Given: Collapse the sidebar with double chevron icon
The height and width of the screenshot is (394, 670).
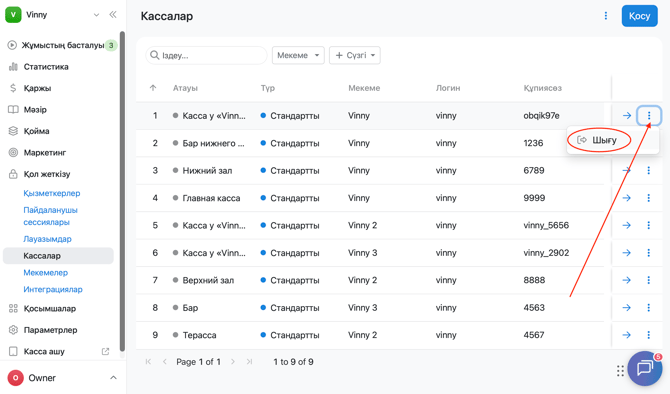Looking at the screenshot, I should [113, 15].
